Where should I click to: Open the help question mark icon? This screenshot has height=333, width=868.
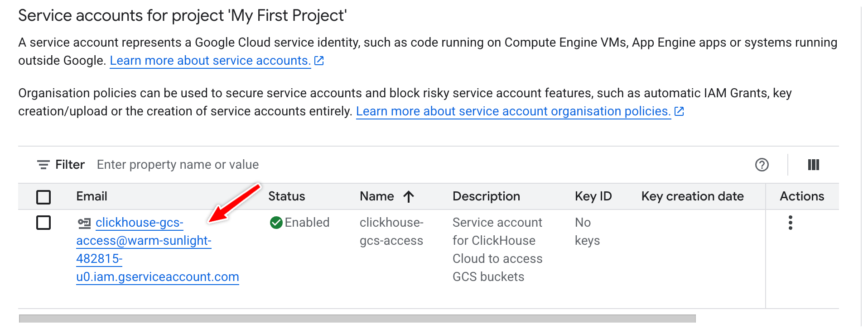coord(762,165)
